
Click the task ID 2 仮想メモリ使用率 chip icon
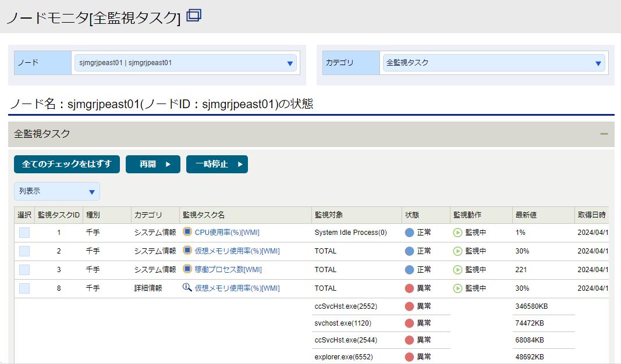[x=187, y=250]
